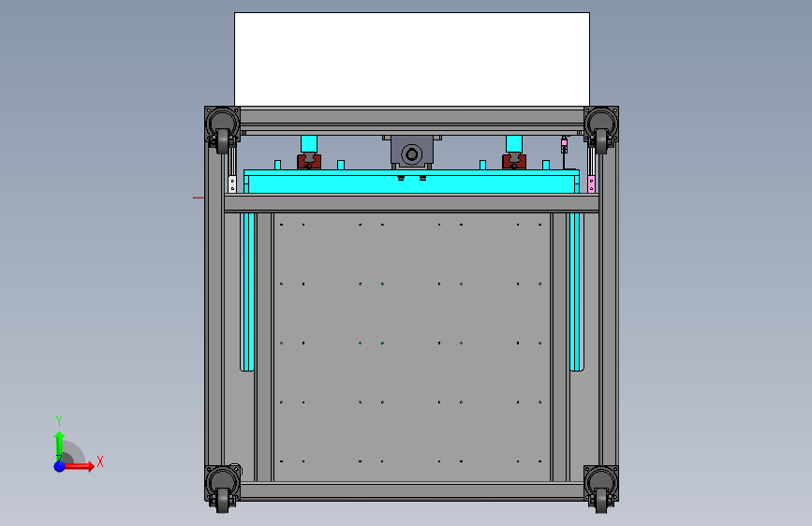
Task: Select the white bracket on the left side
Action: pyautogui.click(x=232, y=183)
